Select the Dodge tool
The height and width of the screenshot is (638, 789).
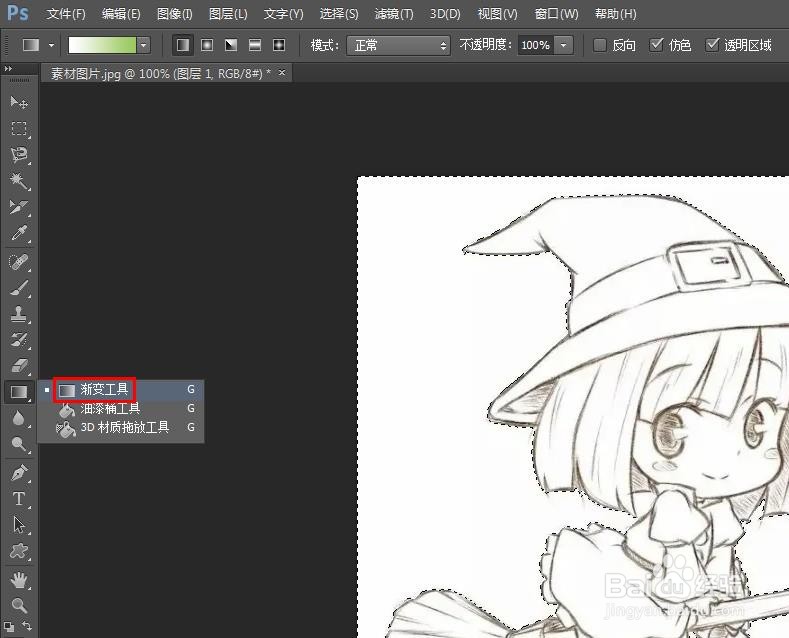pyautogui.click(x=19, y=444)
